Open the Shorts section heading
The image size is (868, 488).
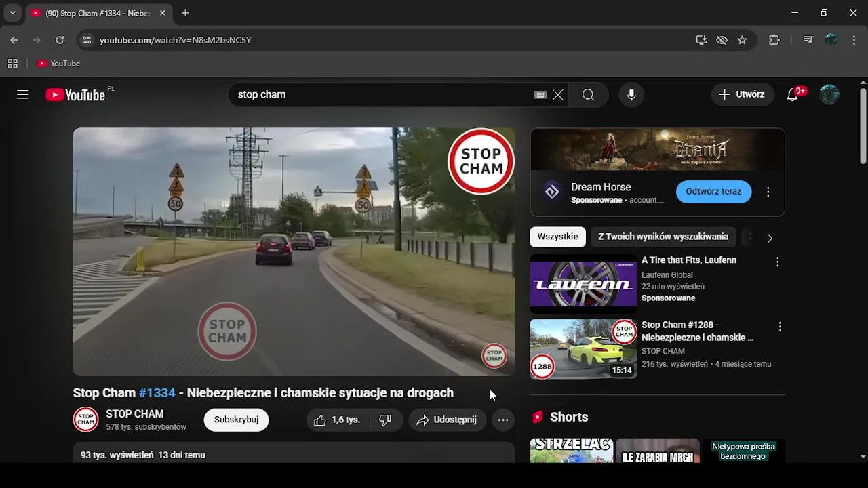coord(569,417)
